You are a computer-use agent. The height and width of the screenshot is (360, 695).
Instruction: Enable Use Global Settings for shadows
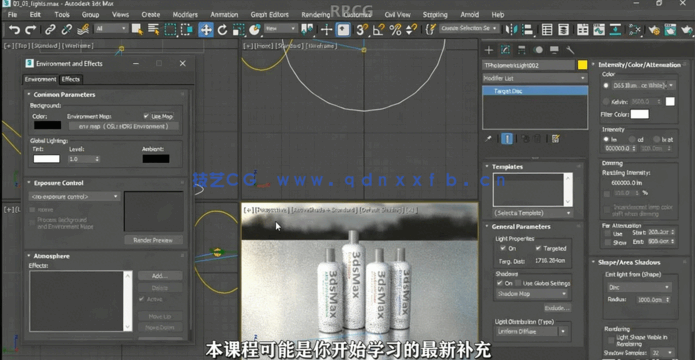click(517, 283)
